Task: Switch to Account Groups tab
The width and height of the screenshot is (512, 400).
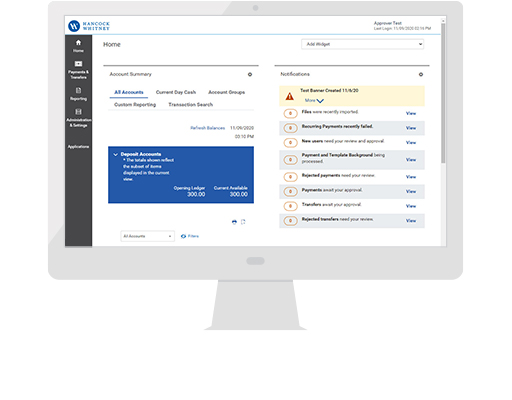Action: point(226,92)
